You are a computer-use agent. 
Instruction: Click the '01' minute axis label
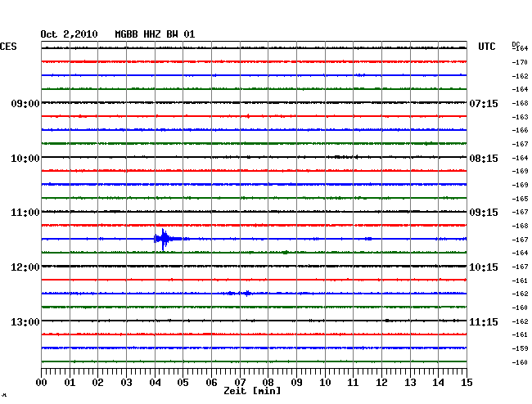70,382
